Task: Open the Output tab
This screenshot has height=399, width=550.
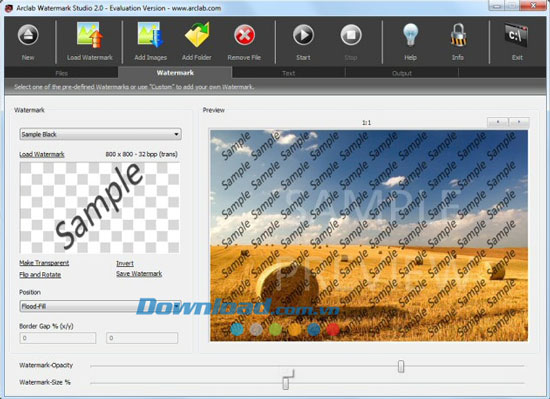Action: coord(402,73)
